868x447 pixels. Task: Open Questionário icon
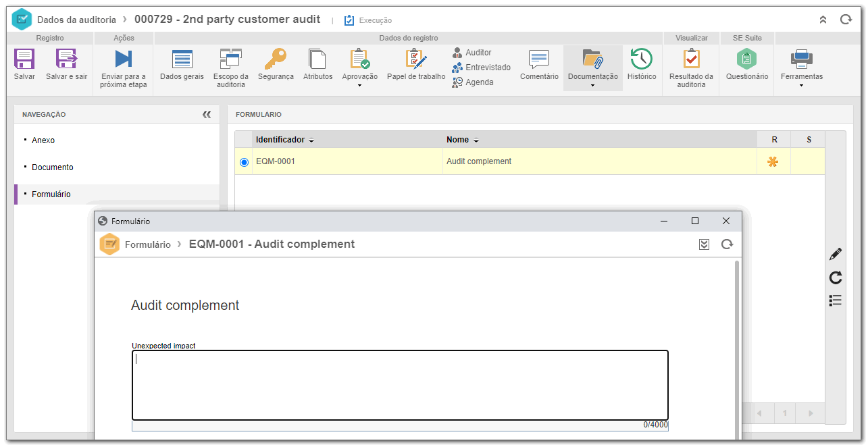(x=746, y=59)
